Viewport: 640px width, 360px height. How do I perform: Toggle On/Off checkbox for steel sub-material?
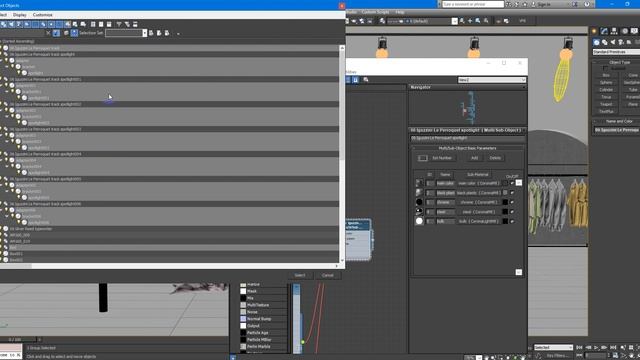pyautogui.click(x=512, y=211)
